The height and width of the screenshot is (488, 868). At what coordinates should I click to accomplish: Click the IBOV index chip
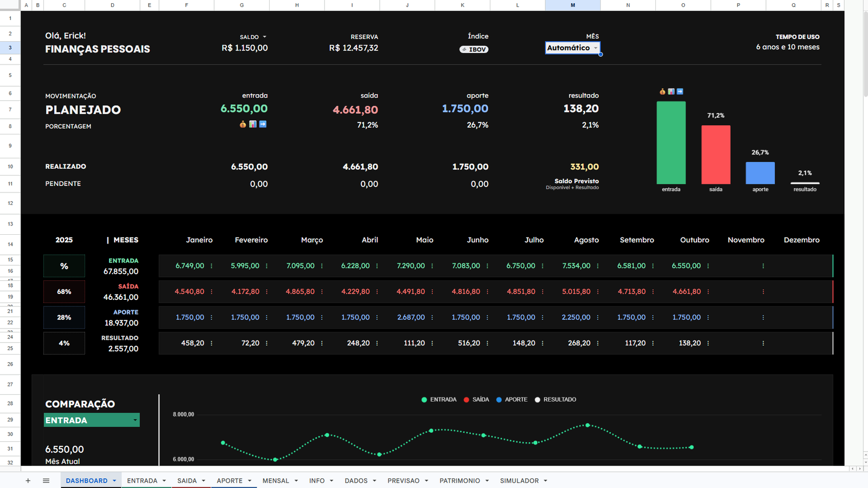474,49
